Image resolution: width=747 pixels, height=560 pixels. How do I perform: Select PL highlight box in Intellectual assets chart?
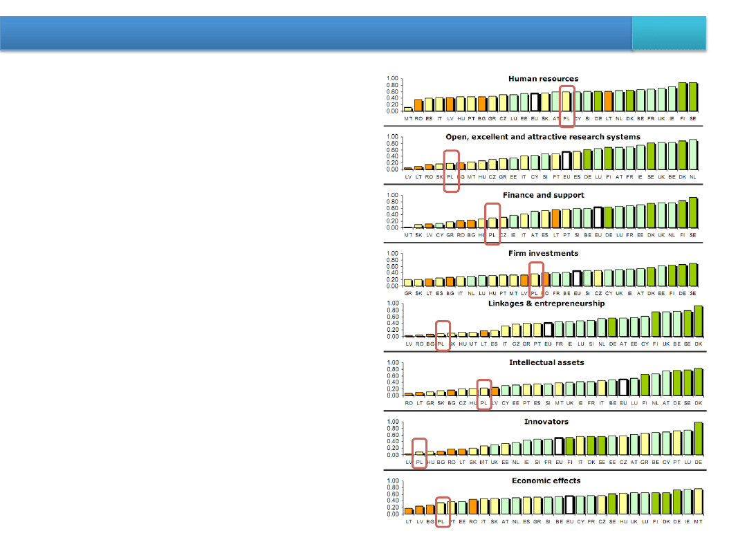click(x=484, y=393)
